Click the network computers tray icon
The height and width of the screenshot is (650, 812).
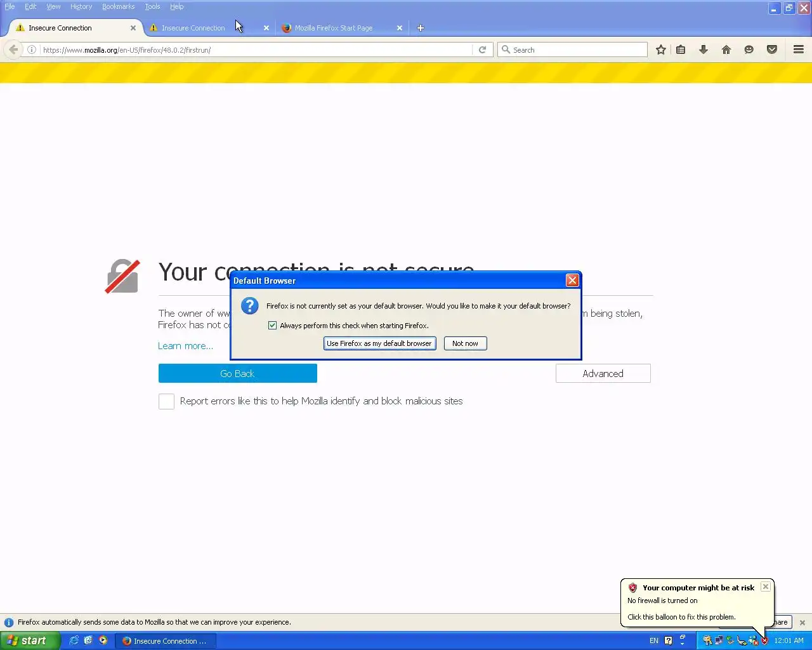(719, 640)
